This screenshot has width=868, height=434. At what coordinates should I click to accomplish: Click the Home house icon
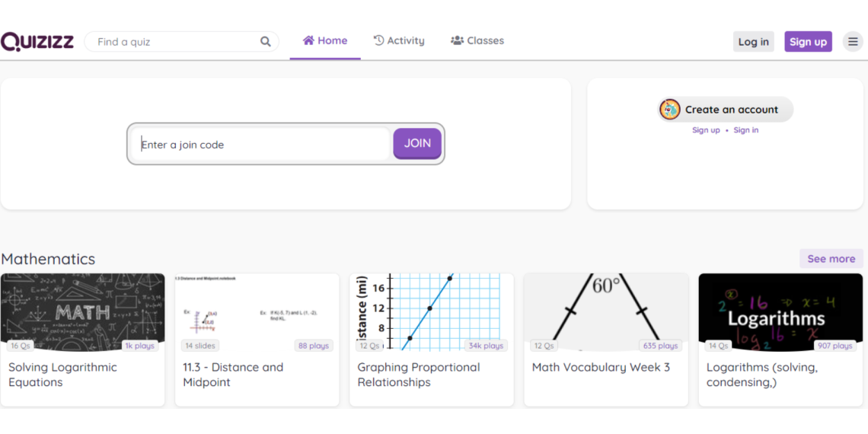pyautogui.click(x=308, y=40)
